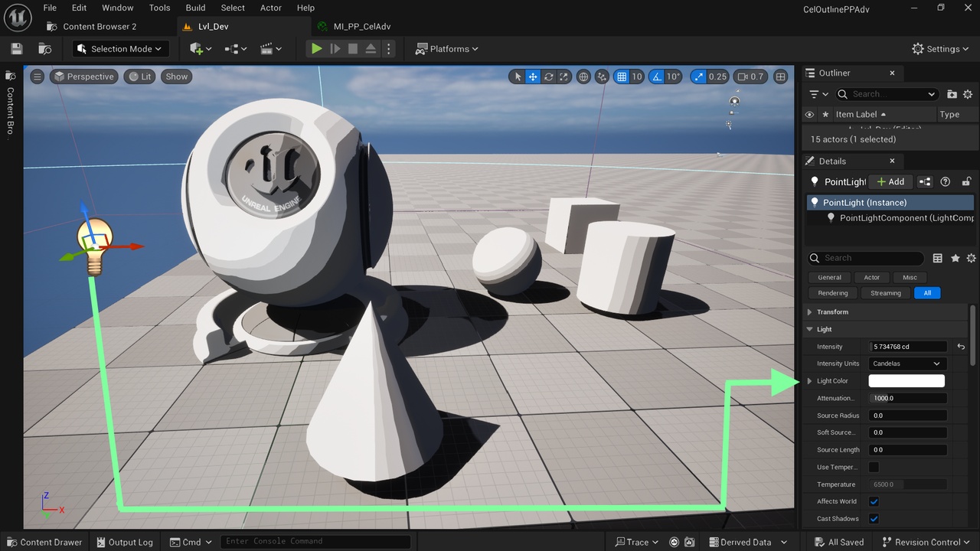980x551 pixels.
Task: Show only favorite properties star icon
Action: [x=955, y=259]
